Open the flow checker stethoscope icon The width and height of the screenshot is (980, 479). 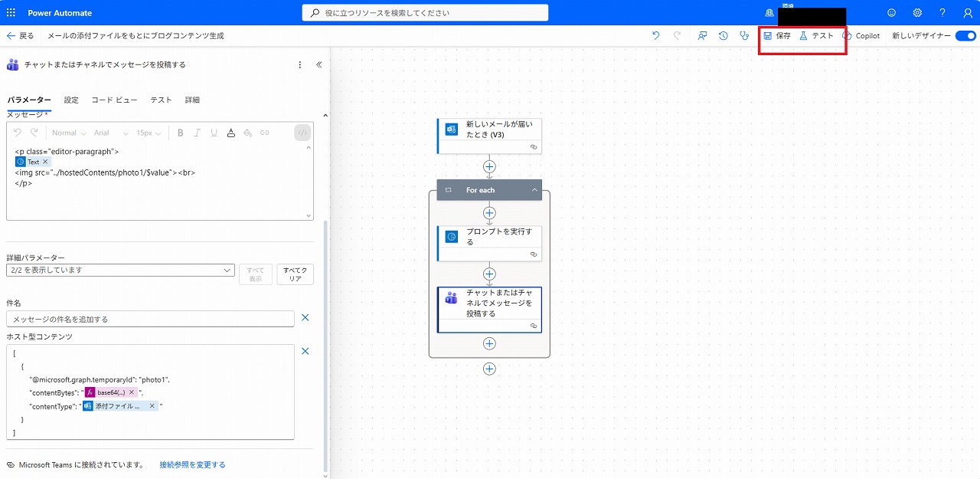point(744,36)
